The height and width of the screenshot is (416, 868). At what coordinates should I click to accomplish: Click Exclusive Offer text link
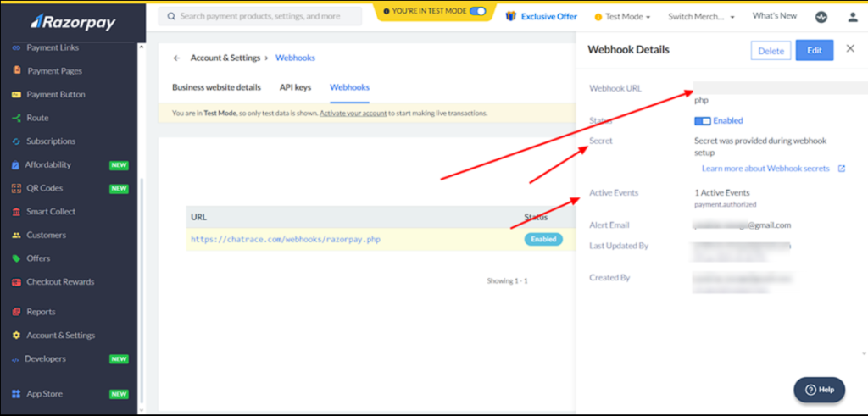coord(549,17)
